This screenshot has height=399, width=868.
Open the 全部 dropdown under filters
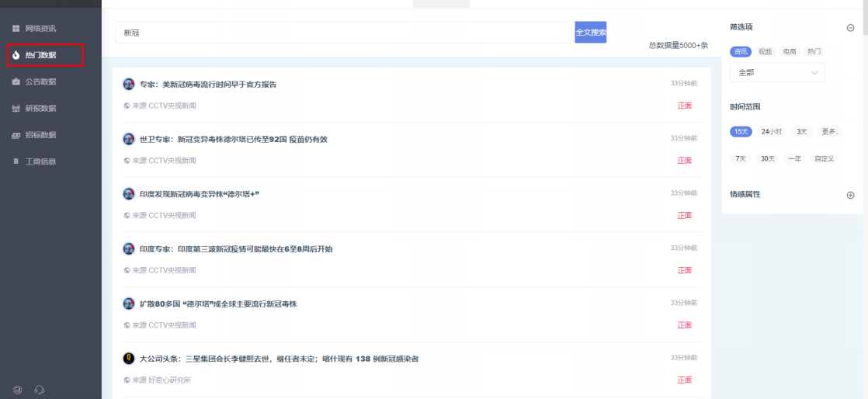pos(777,72)
